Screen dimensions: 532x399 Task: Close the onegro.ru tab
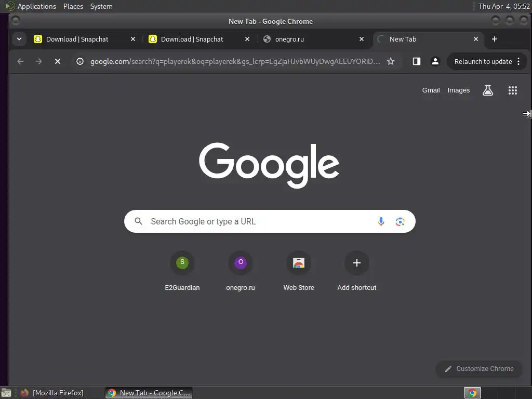click(x=362, y=39)
